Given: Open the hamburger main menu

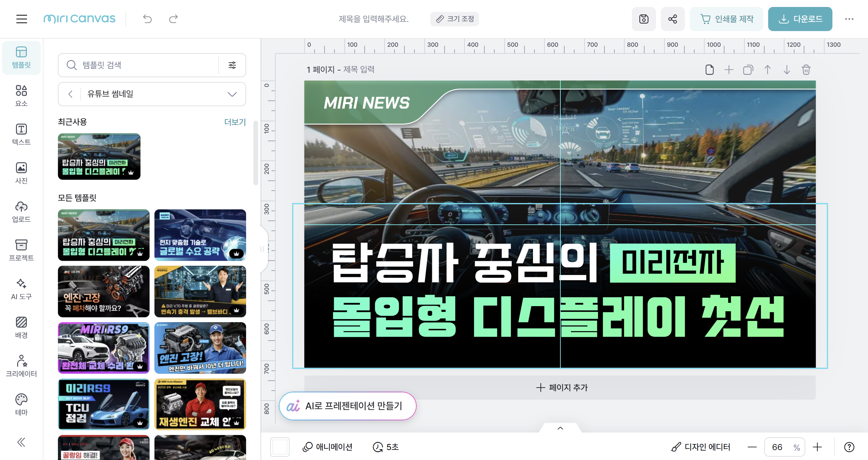Looking at the screenshot, I should point(22,19).
